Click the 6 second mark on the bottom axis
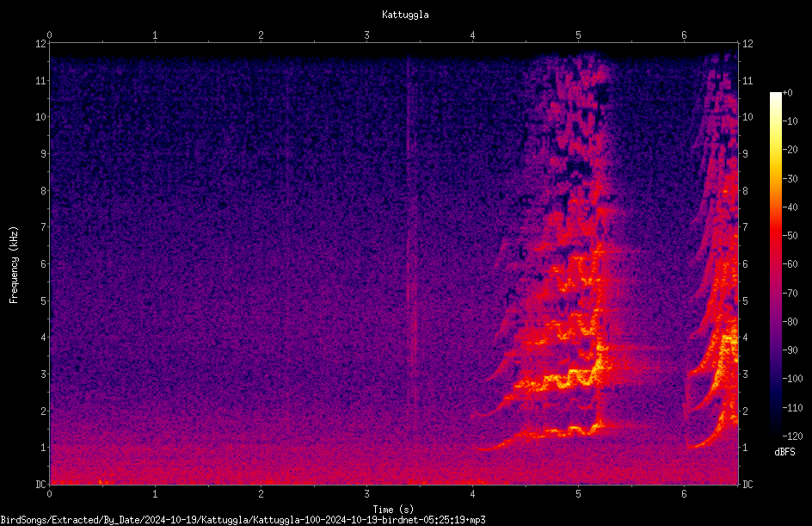The height and width of the screenshot is (526, 812). [684, 494]
